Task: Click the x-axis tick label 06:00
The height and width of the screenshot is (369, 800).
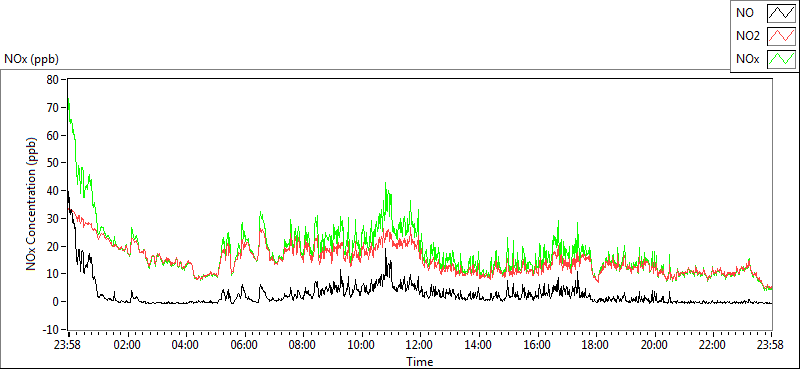Action: 244,344
